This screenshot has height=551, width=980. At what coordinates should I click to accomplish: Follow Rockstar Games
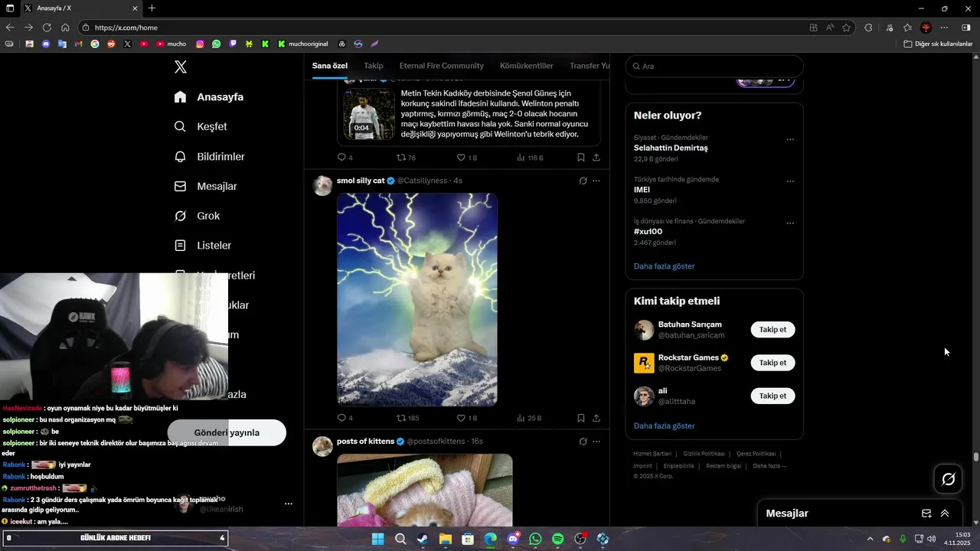[x=773, y=363]
